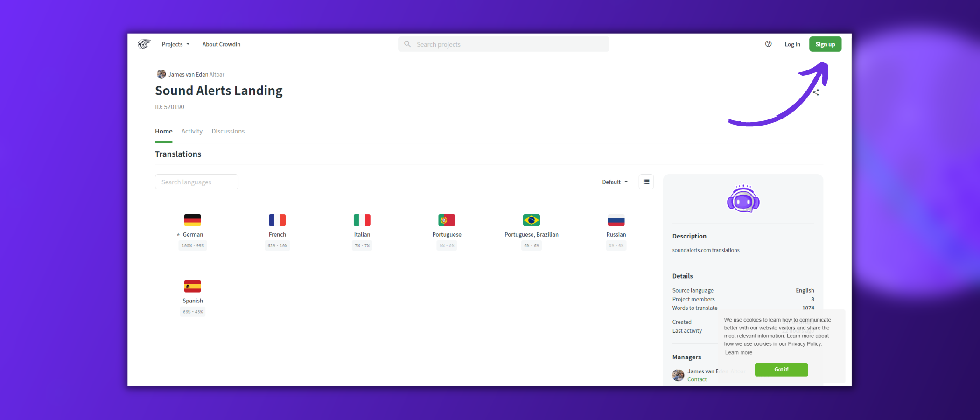This screenshot has height=420, width=980.
Task: Open the Russian language label
Action: [x=616, y=235]
